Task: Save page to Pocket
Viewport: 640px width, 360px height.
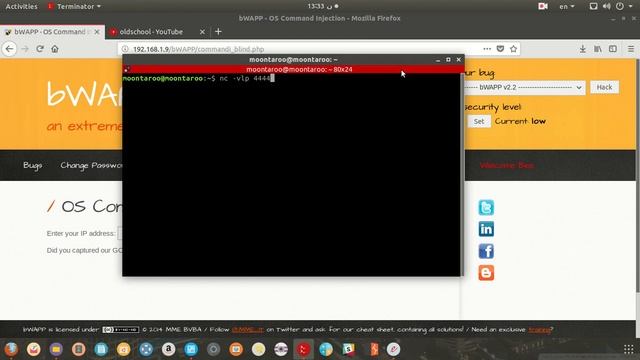Action: 500,49
